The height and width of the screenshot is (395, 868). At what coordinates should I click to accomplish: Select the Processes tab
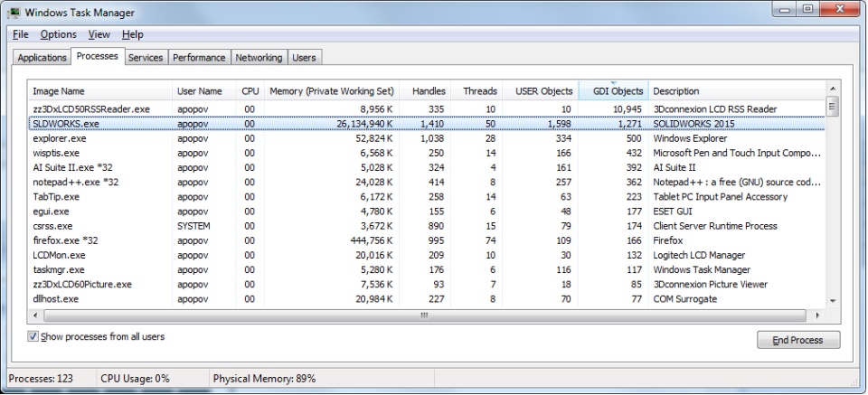tap(98, 56)
